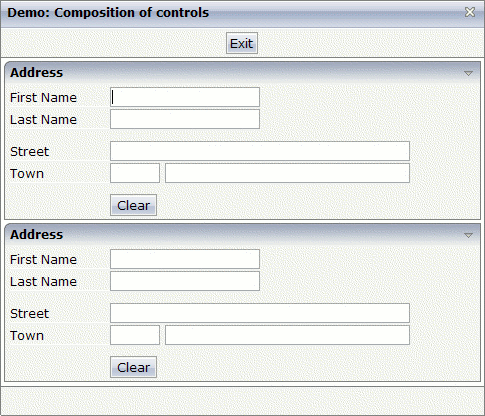
Task: Close the Demo dialog with the X icon
Action: point(470,12)
